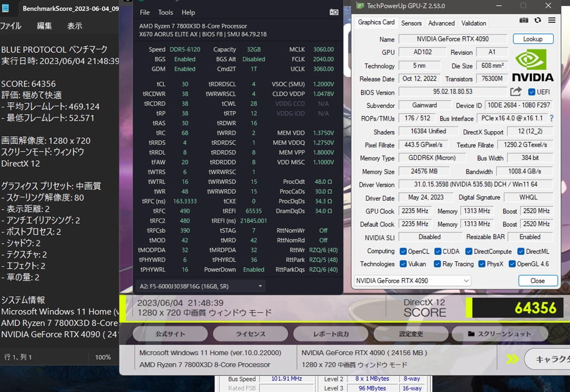
Task: Open Notepad 表示 menu
Action: (75, 26)
